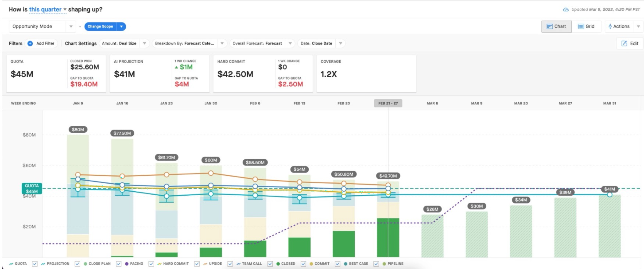
Task: Toggle the checkbox left of TEAM CALL label
Action: (x=230, y=264)
